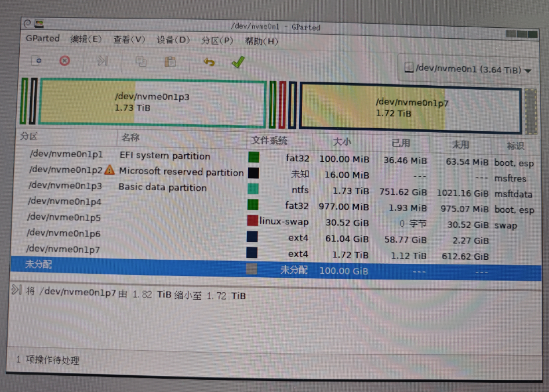Open the 分区(P) menu
549x392 pixels.
coord(217,41)
